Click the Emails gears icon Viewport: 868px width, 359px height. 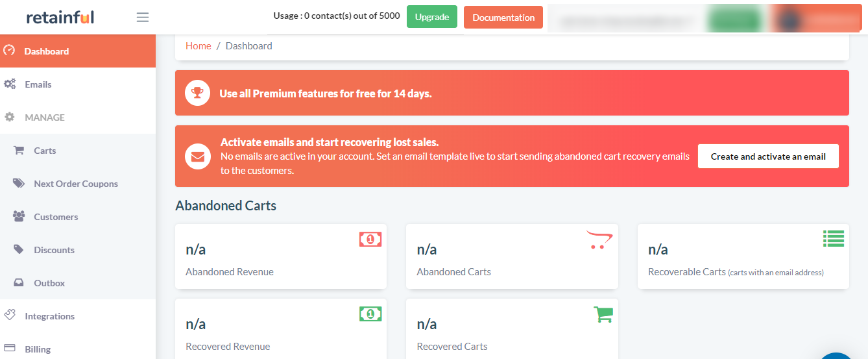click(9, 84)
